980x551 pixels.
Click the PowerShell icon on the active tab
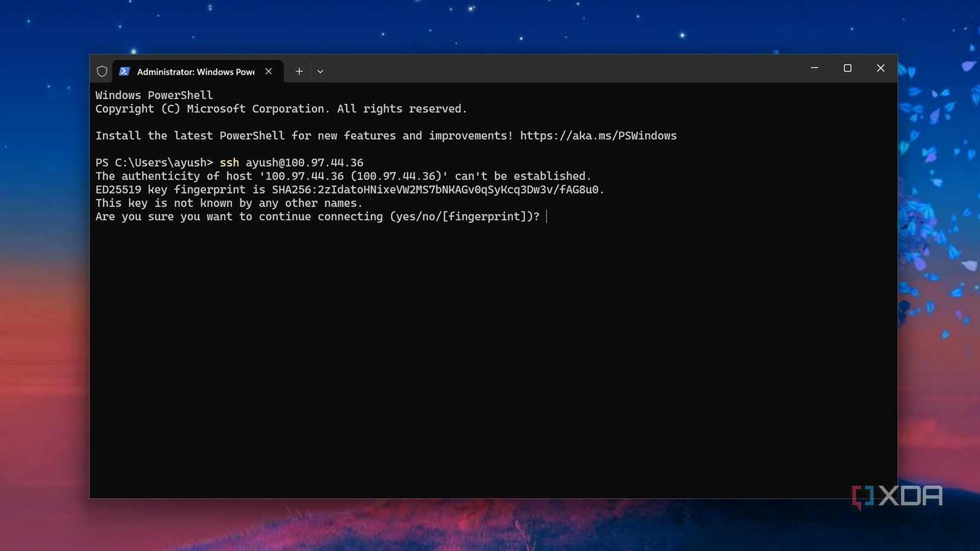tap(124, 71)
